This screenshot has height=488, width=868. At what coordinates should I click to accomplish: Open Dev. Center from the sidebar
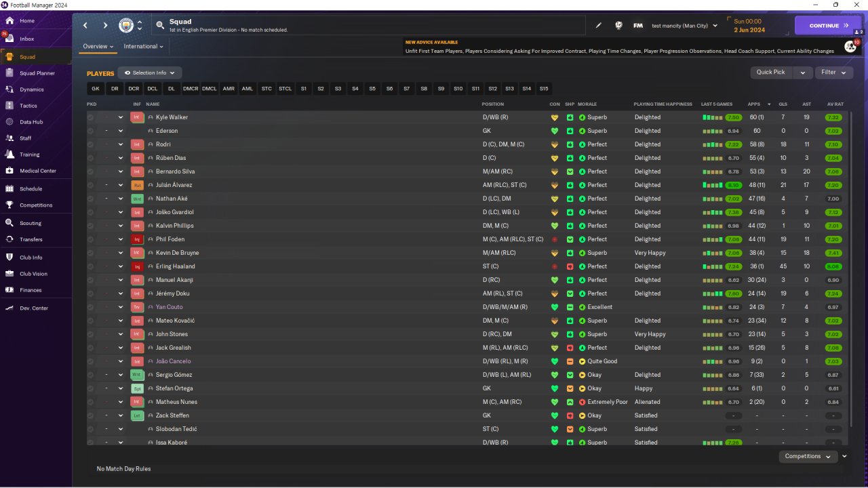(34, 308)
